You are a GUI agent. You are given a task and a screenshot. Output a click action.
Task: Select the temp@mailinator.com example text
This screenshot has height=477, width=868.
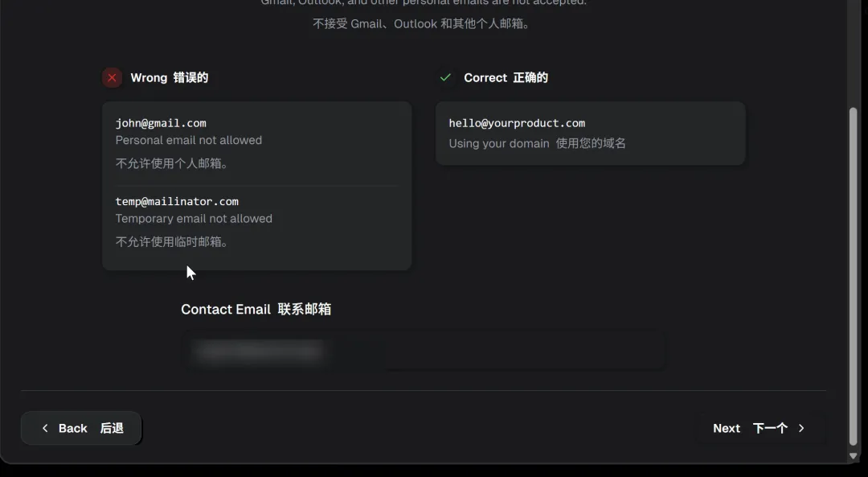[177, 201]
